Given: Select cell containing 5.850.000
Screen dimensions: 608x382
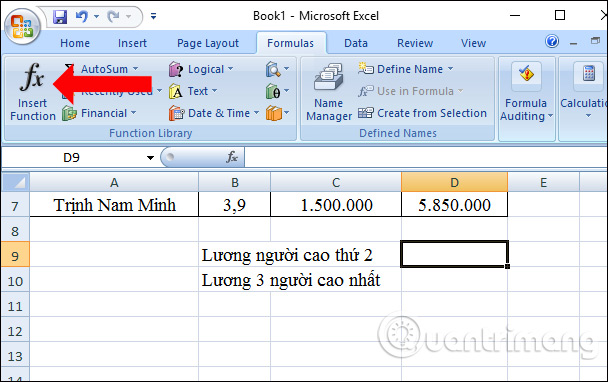Looking at the screenshot, I should (x=454, y=205).
